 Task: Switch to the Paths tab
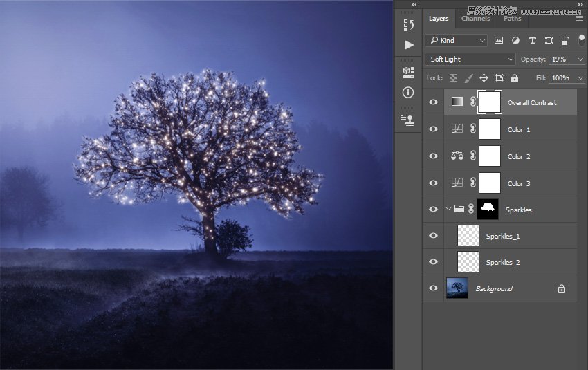pos(513,19)
